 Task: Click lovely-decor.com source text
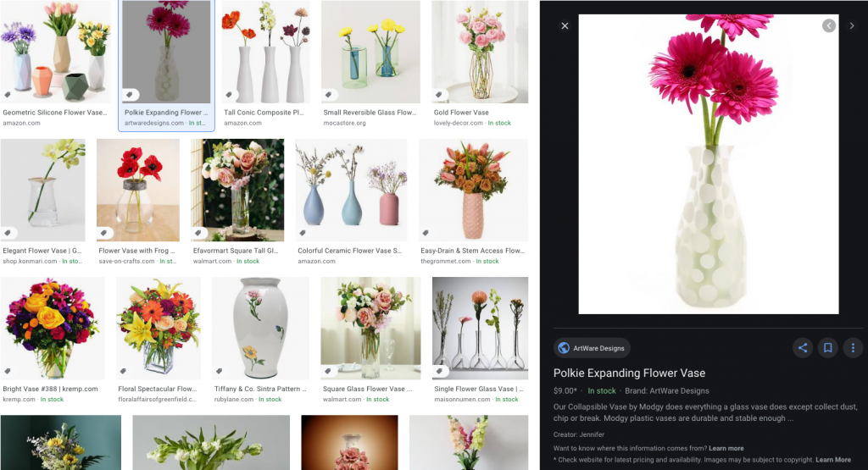pyautogui.click(x=459, y=123)
